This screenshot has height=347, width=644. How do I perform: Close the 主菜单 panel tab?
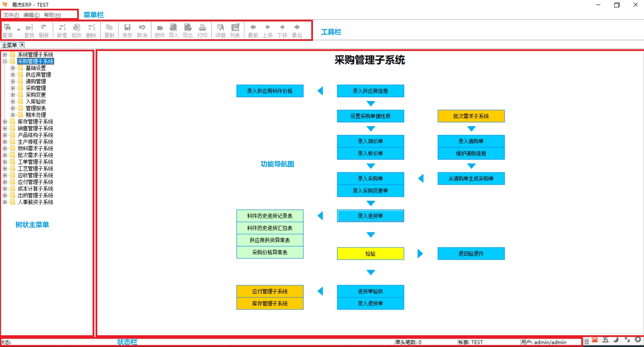(22, 45)
